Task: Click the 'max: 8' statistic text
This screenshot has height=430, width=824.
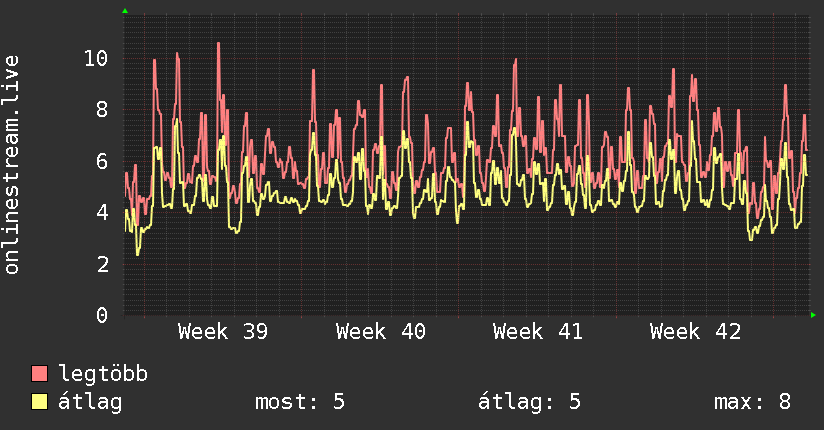Action: (x=753, y=402)
